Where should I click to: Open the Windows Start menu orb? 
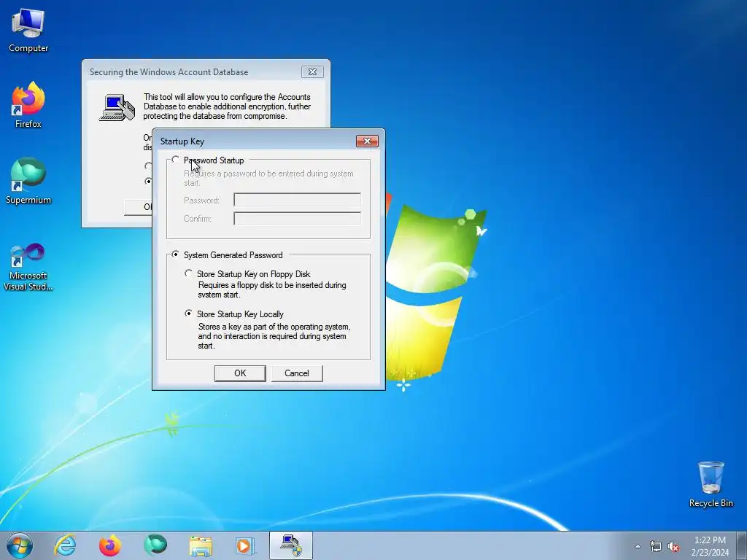[x=20, y=545]
